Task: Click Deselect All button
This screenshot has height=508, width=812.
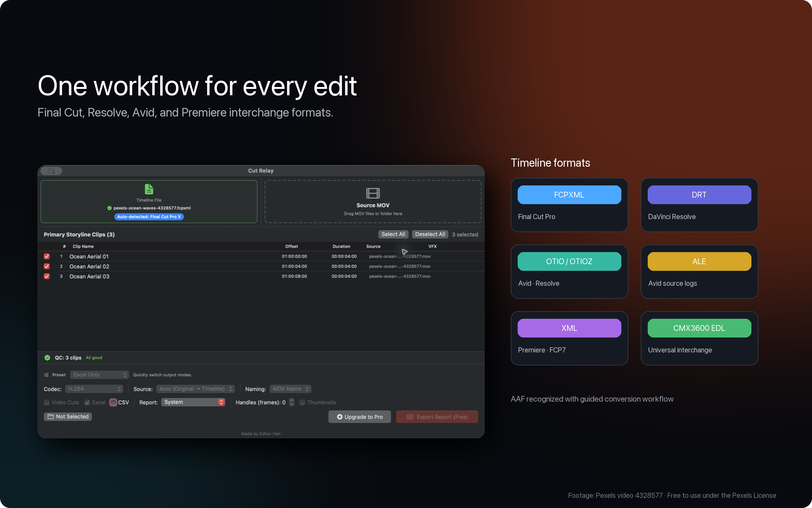Action: (x=430, y=234)
